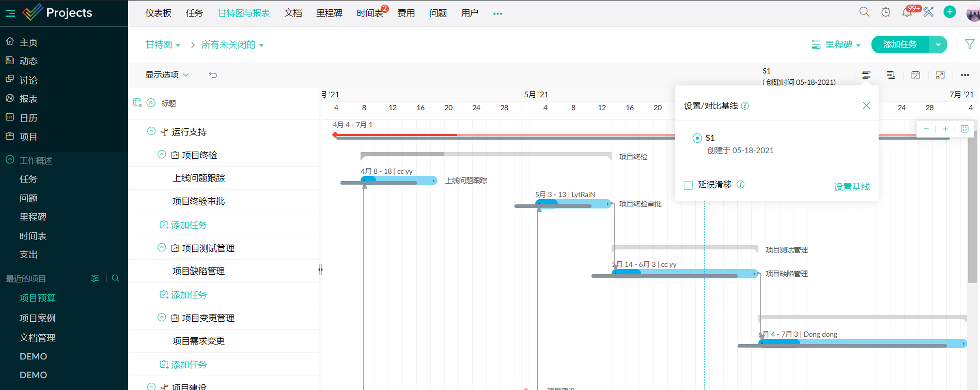Select the S1 baseline radio button
The height and width of the screenshot is (390, 980).
(697, 138)
